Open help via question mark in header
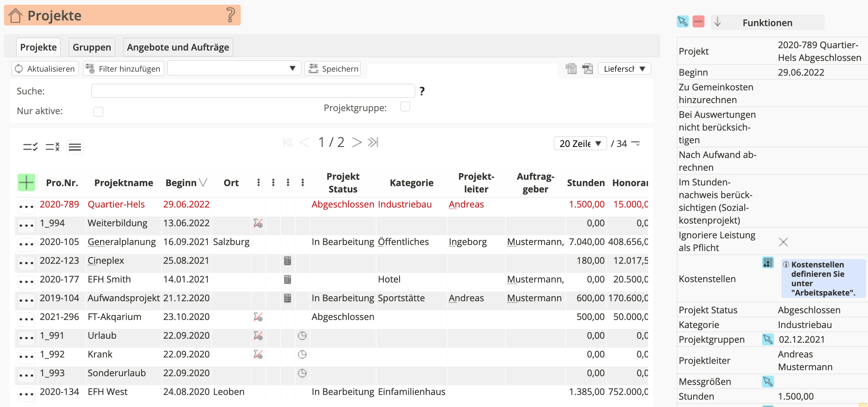The width and height of the screenshot is (868, 407). tap(230, 15)
